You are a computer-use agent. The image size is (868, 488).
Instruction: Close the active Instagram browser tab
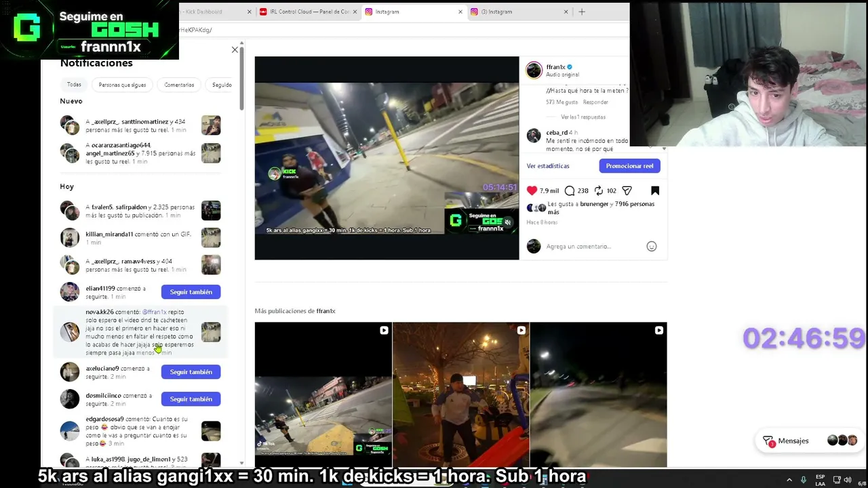coord(460,12)
